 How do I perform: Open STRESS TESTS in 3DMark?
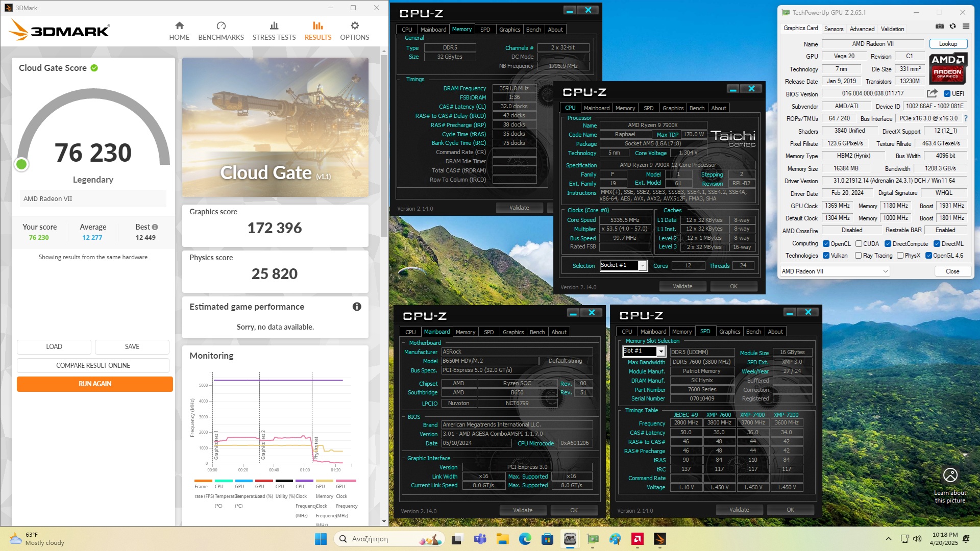coord(274,31)
